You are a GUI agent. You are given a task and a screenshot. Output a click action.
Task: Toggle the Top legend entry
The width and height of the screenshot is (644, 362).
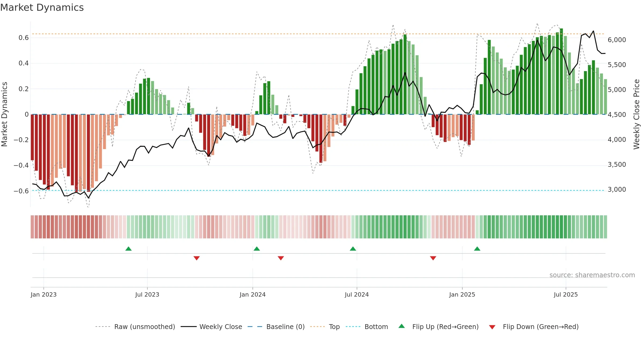(x=325, y=327)
